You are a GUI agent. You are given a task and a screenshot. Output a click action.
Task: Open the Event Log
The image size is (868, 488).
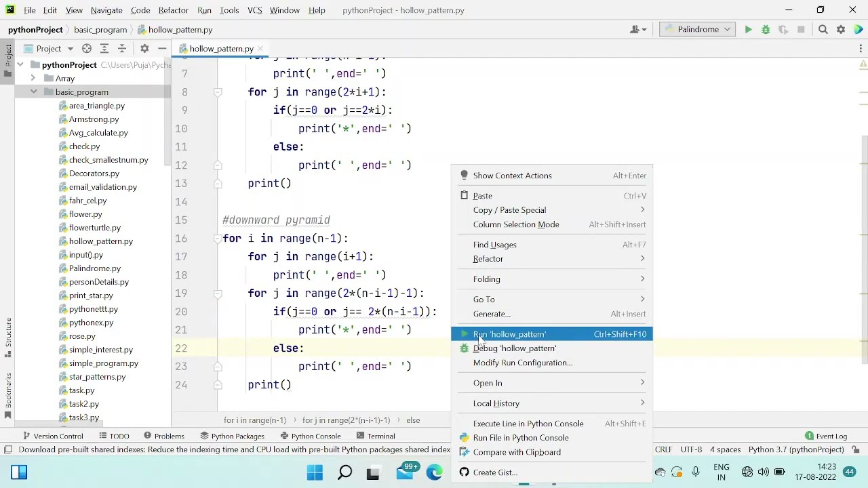click(x=826, y=436)
